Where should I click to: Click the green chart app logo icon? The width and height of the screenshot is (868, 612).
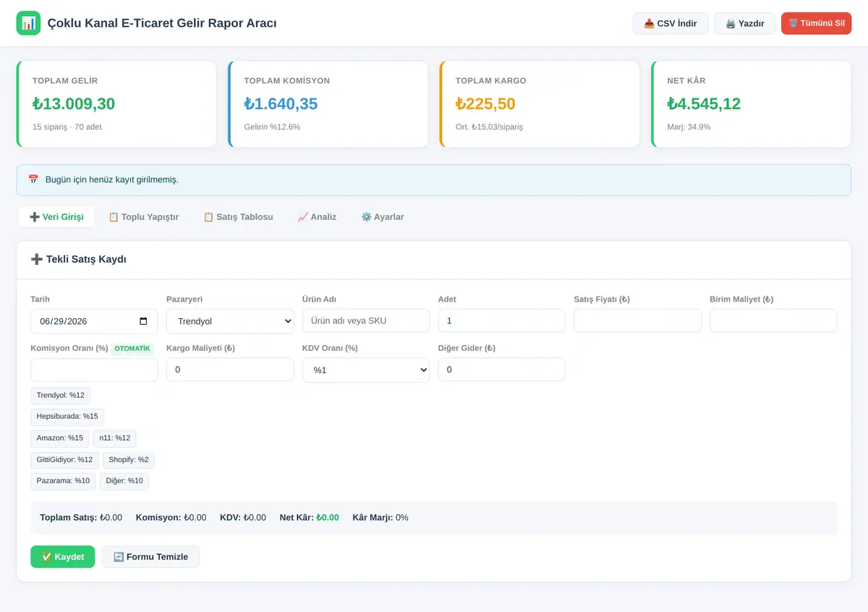pos(28,23)
